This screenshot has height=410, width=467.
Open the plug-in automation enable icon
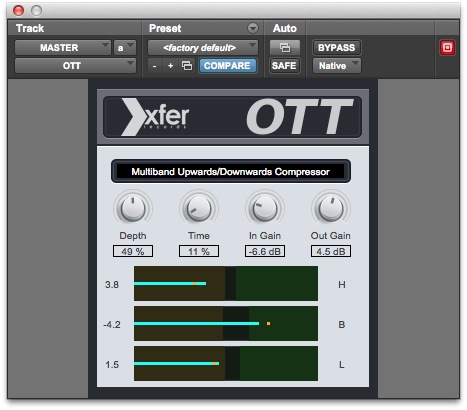tap(285, 48)
